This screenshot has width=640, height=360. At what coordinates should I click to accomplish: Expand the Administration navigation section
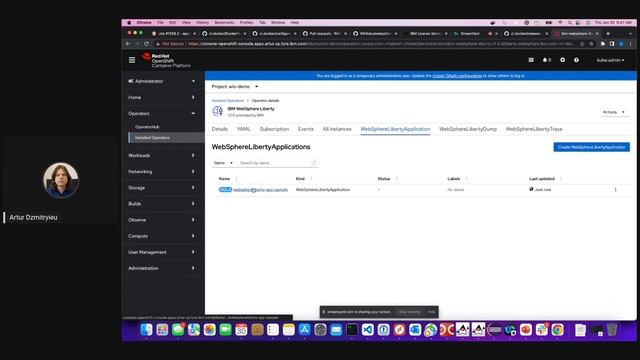tap(162, 268)
